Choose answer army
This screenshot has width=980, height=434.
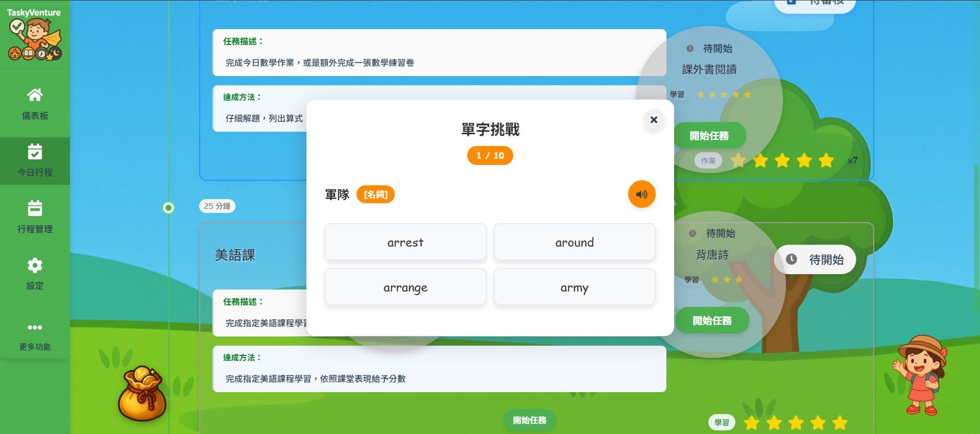(x=575, y=287)
